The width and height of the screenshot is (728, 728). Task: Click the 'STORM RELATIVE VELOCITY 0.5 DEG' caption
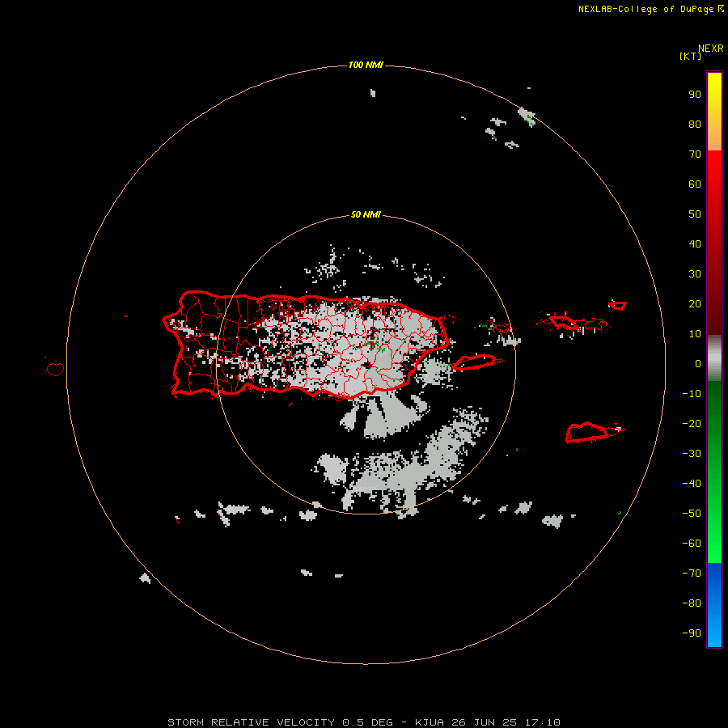tap(280, 722)
